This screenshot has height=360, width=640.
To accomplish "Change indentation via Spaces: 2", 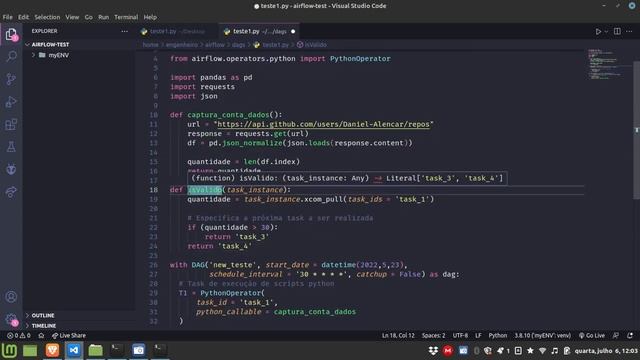I will 433,336.
